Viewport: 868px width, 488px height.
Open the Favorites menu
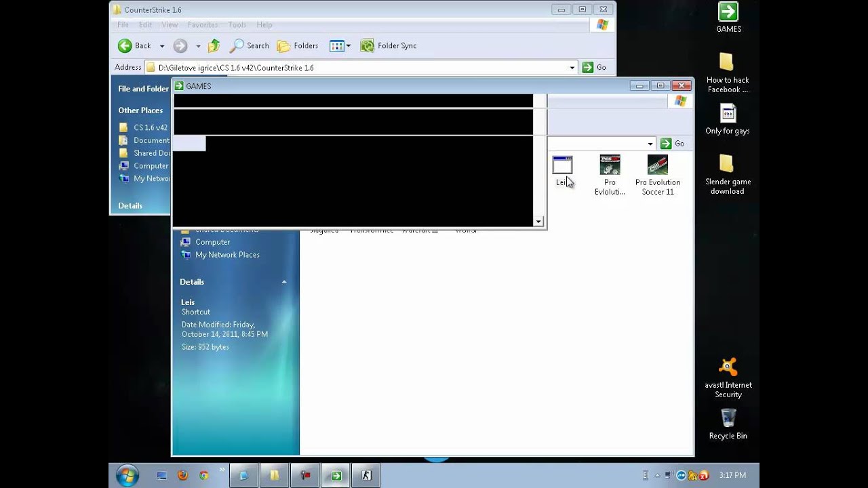pyautogui.click(x=203, y=25)
